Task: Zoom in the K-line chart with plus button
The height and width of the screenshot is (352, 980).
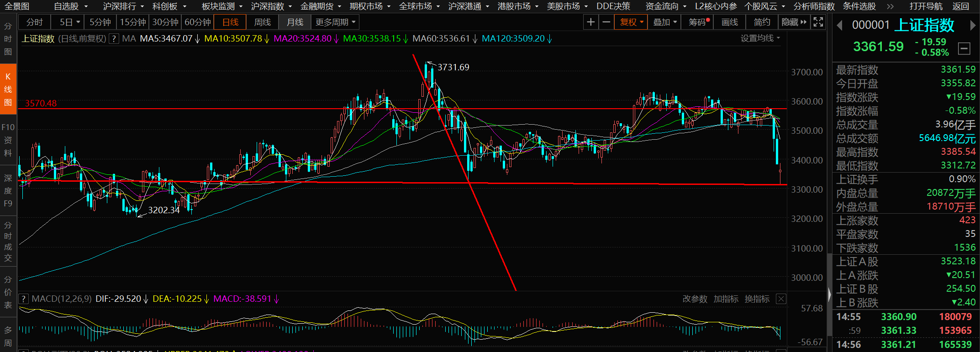Action: [591, 22]
